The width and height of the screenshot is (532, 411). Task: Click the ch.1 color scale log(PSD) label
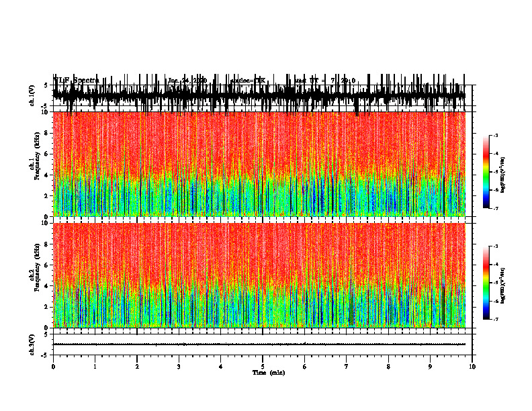502,175
